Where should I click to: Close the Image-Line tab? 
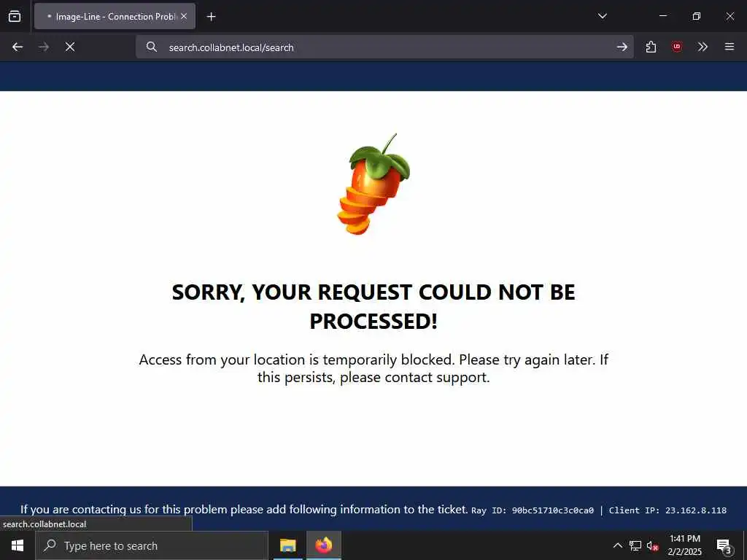point(184,16)
